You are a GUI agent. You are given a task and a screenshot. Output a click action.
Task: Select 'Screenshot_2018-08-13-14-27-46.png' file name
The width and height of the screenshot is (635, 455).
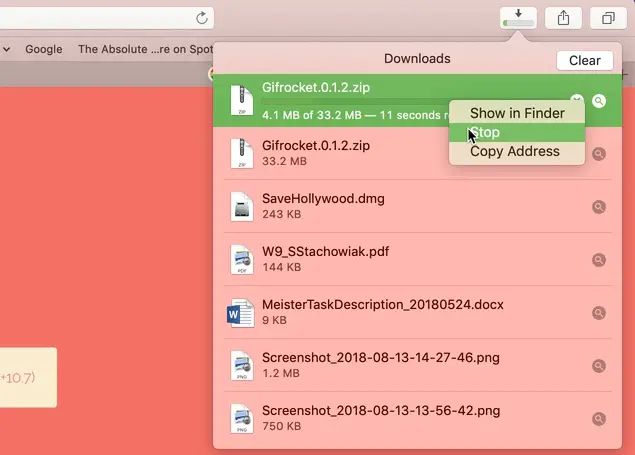tap(381, 357)
